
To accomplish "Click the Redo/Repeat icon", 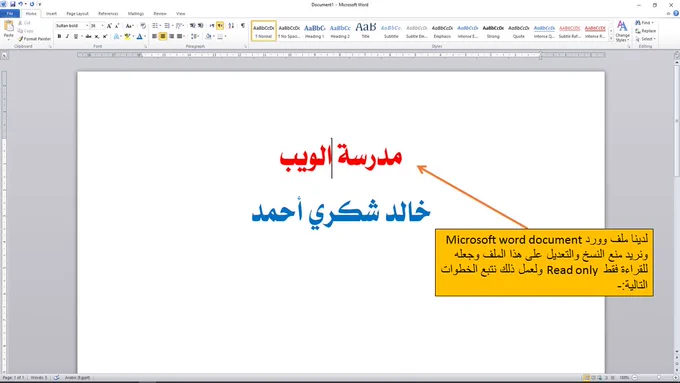I will pos(32,4).
